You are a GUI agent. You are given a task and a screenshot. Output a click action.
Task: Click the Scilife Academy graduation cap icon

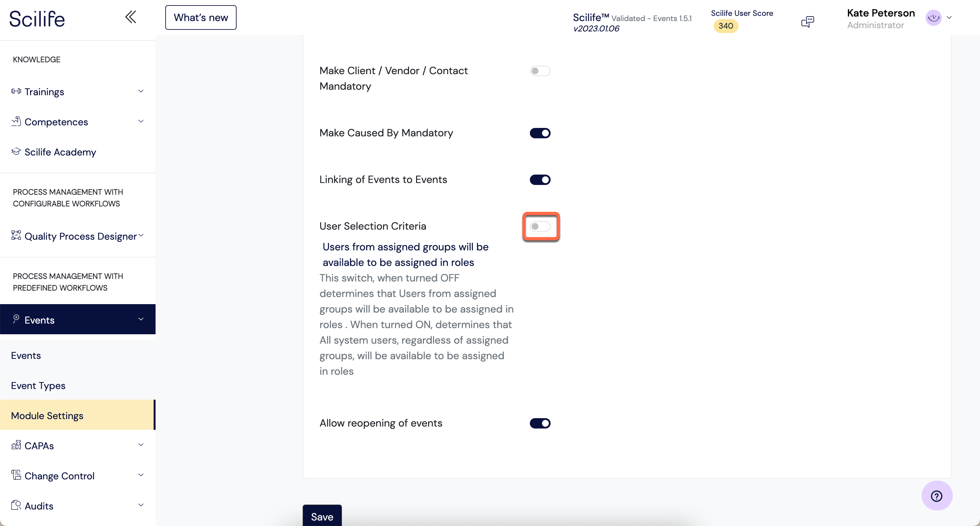coord(16,151)
